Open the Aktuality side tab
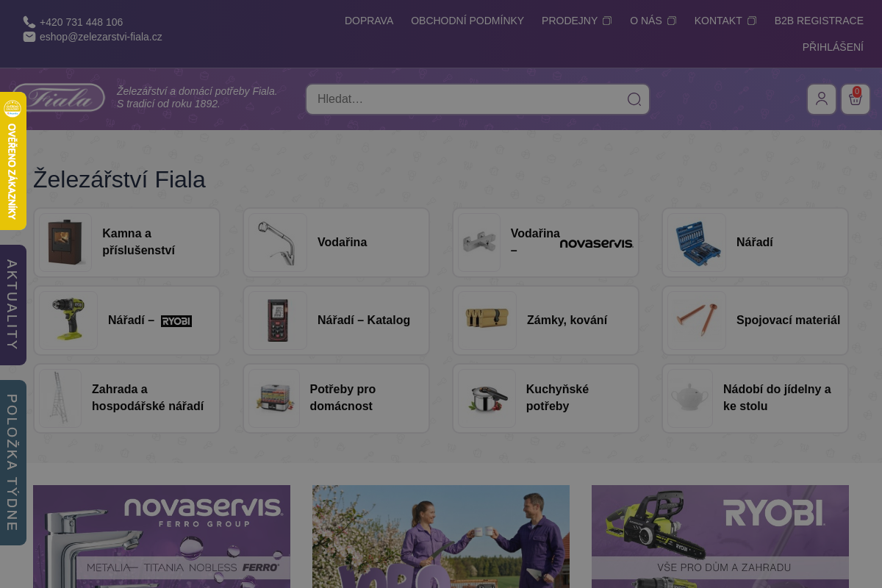The image size is (882, 588). click(12, 304)
